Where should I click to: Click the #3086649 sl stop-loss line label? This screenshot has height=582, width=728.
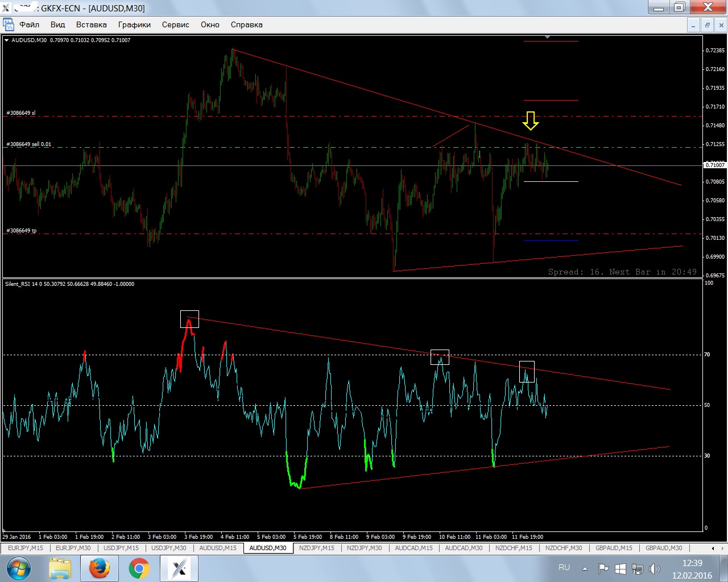pyautogui.click(x=21, y=113)
